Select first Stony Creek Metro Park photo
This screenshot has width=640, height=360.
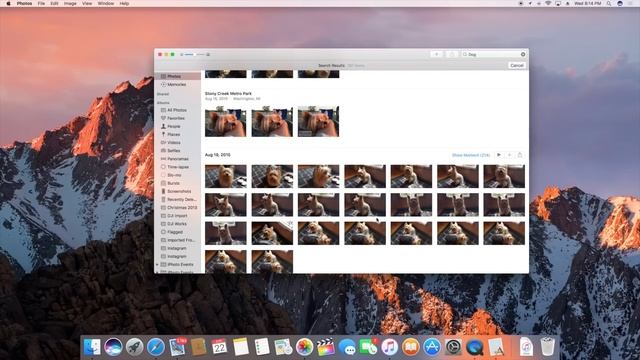(226, 121)
